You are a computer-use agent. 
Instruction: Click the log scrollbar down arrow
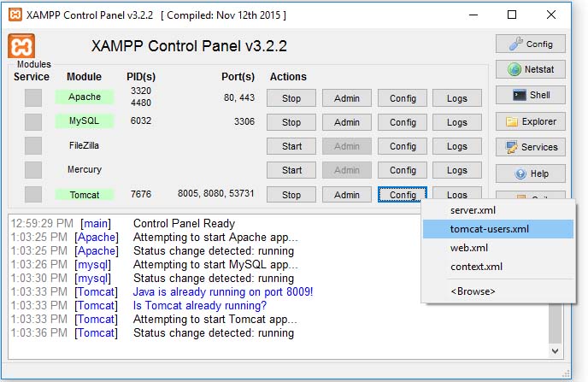(x=556, y=351)
